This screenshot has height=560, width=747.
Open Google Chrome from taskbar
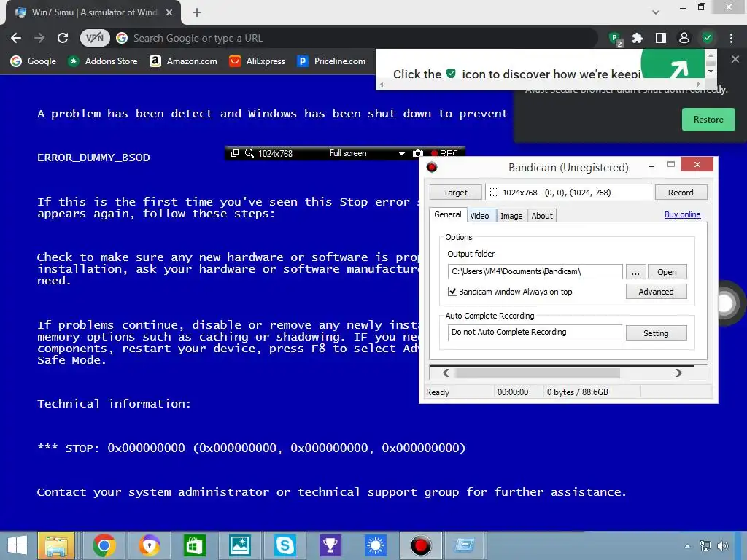[x=104, y=545]
